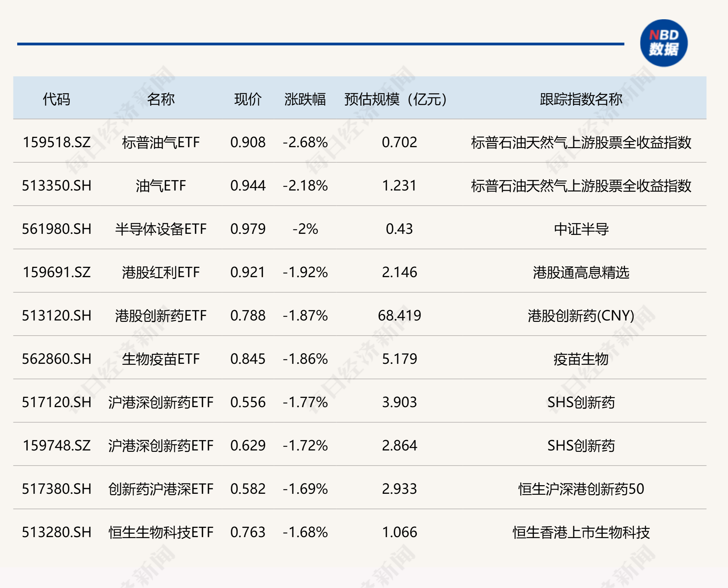Click the scale value 0.43

(399, 229)
